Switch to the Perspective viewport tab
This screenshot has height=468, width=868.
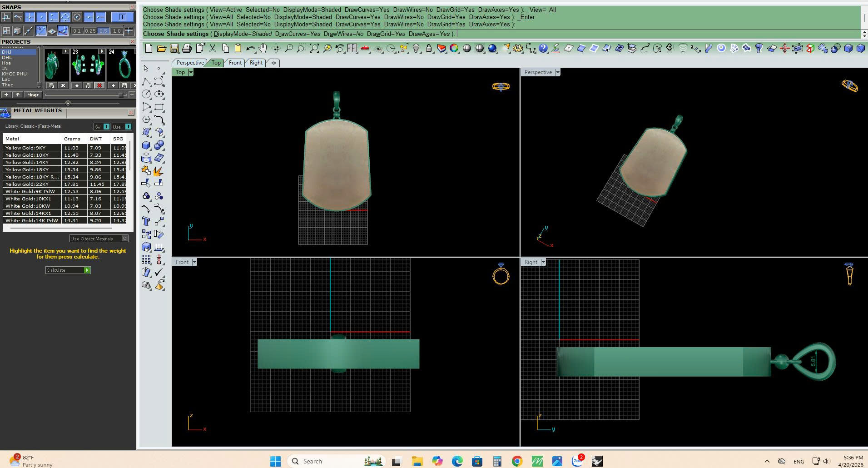point(190,63)
